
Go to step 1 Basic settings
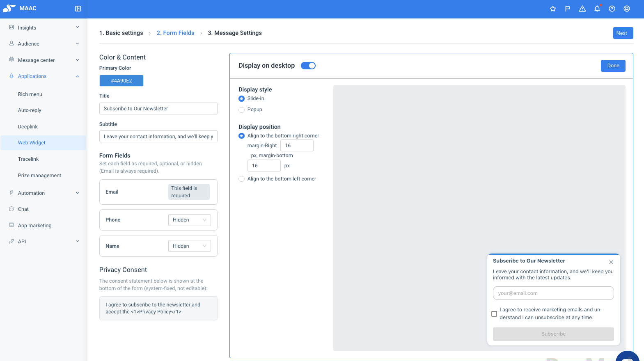[x=121, y=33]
